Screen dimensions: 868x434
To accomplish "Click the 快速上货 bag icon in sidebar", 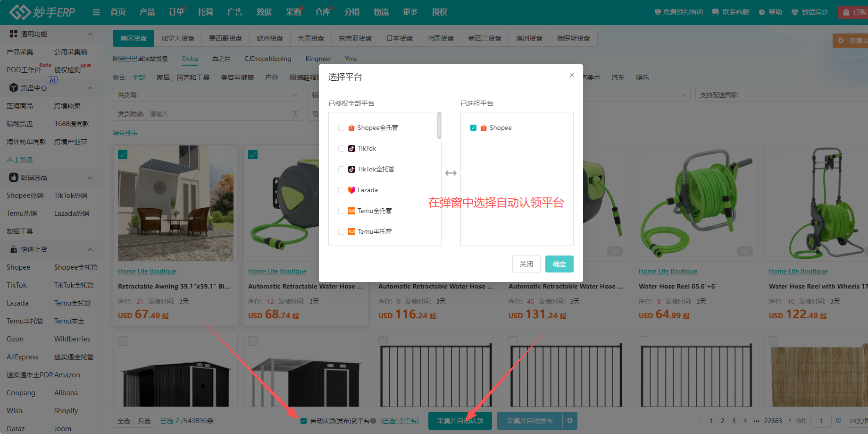I will point(14,249).
